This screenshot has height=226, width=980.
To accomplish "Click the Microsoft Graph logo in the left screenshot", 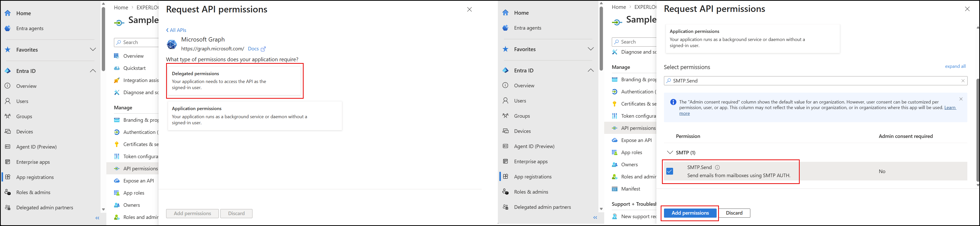I will (172, 45).
